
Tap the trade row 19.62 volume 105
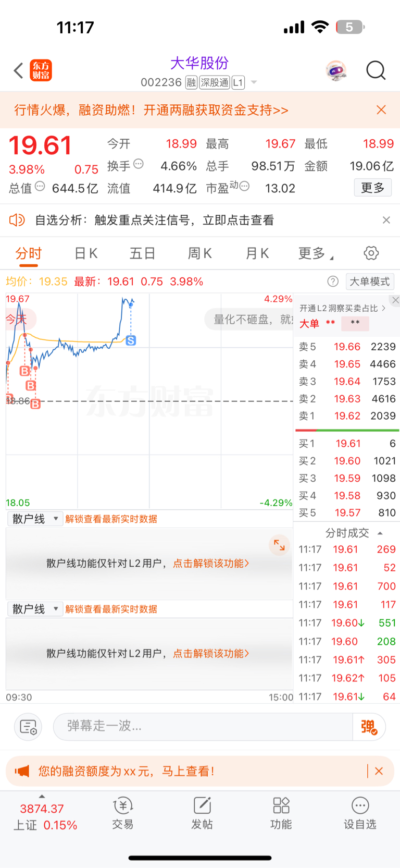[347, 678]
